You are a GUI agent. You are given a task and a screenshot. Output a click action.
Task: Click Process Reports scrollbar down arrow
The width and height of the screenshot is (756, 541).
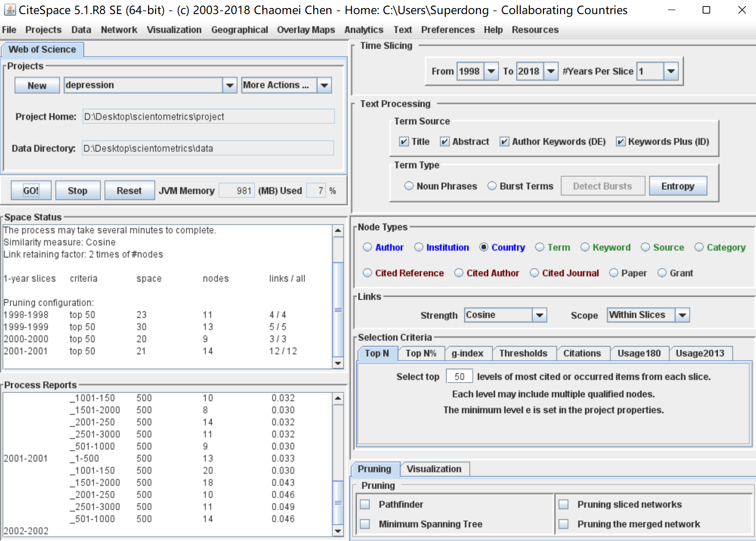[x=338, y=531]
